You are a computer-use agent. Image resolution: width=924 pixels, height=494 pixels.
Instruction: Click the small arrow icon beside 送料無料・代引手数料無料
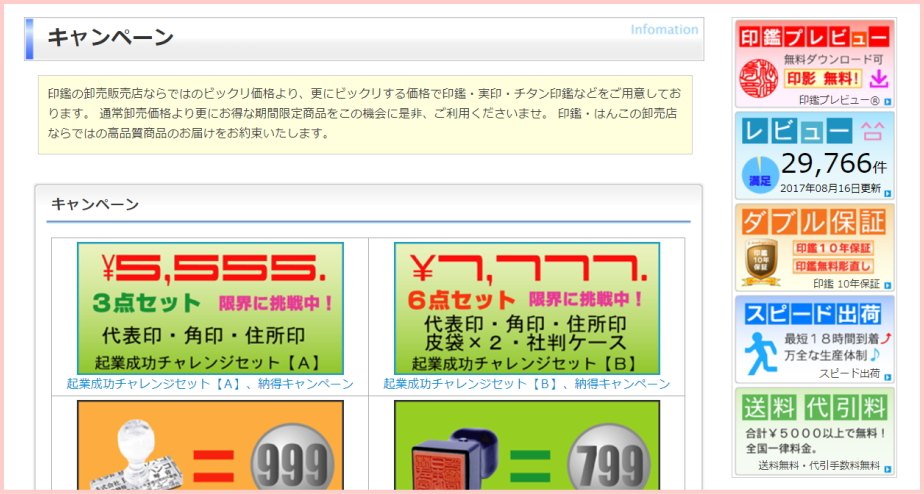click(x=887, y=469)
